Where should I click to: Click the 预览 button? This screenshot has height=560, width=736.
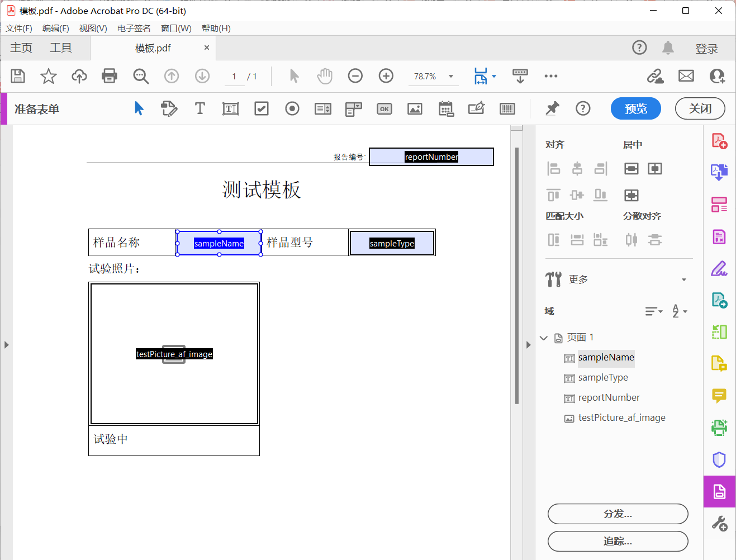pyautogui.click(x=635, y=108)
